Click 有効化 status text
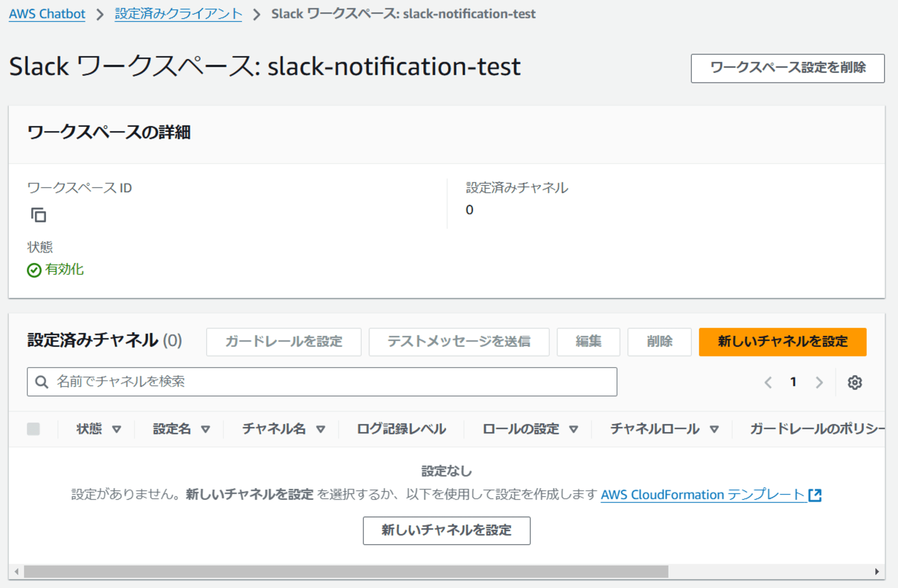Image resolution: width=898 pixels, height=588 pixels. (x=64, y=269)
